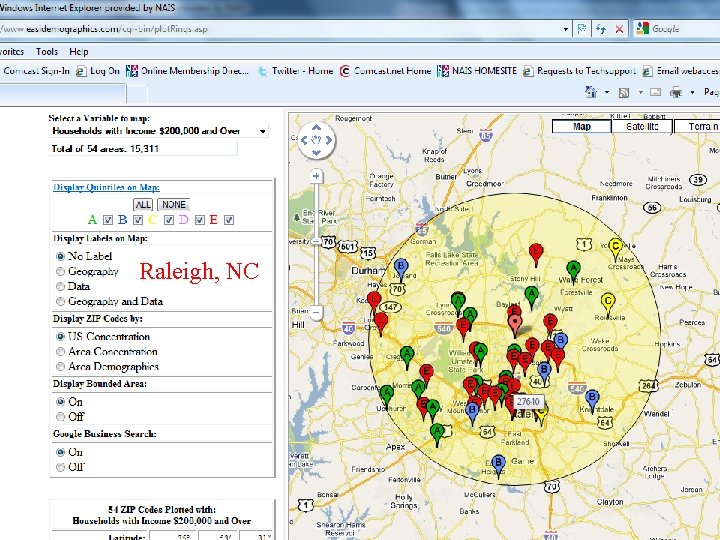720x540 pixels.
Task: Open Requests to Techsupport favorite
Action: tap(579, 71)
